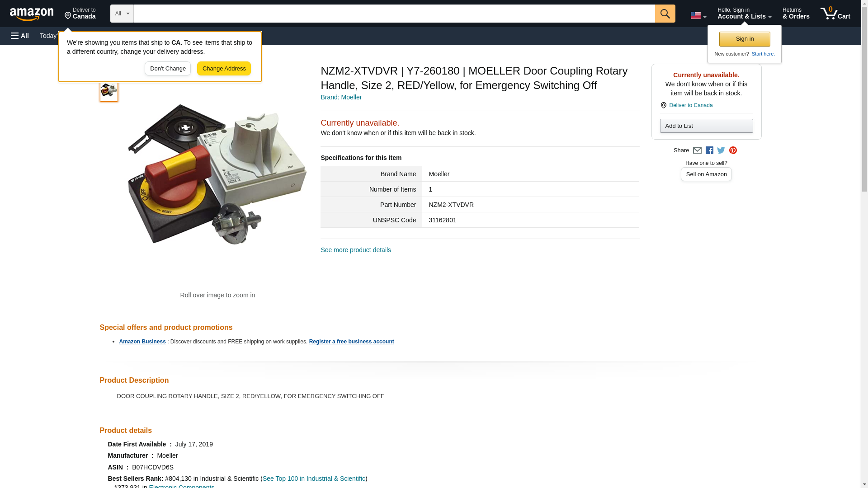This screenshot has width=868, height=488.
Task: Focus the Amazon search input field
Action: [394, 14]
